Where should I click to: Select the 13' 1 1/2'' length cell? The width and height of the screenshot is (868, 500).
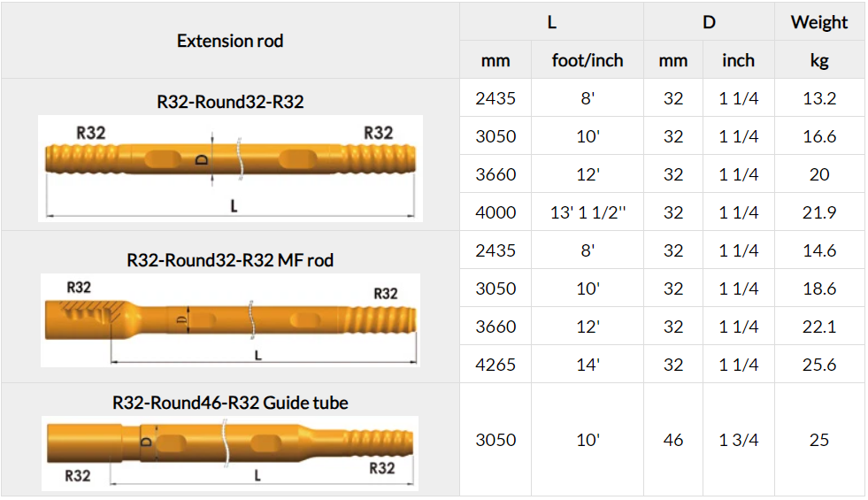pyautogui.click(x=588, y=212)
